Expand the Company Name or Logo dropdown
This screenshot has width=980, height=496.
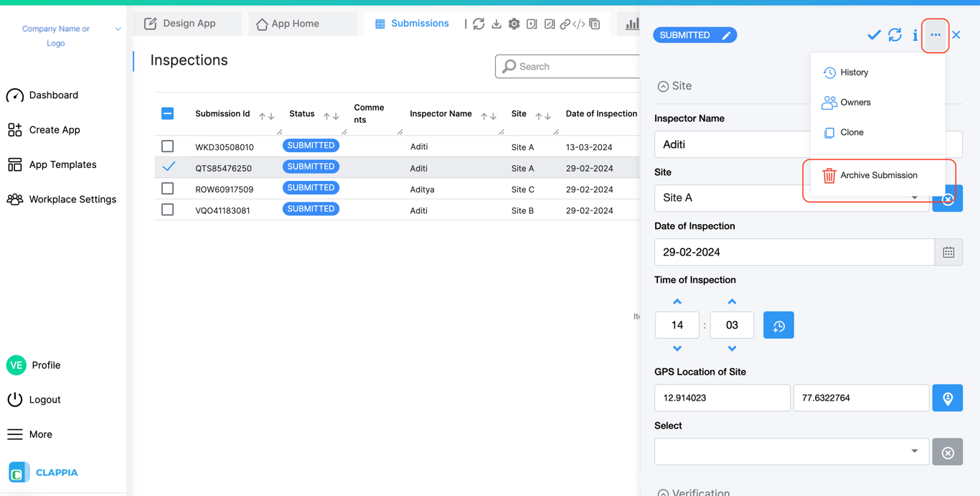coord(118,29)
